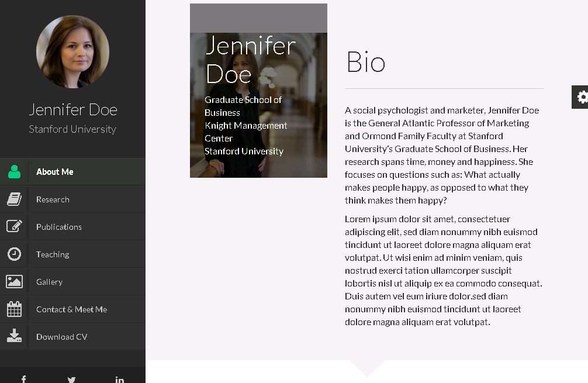Click the Download CV tray icon

pyautogui.click(x=15, y=336)
